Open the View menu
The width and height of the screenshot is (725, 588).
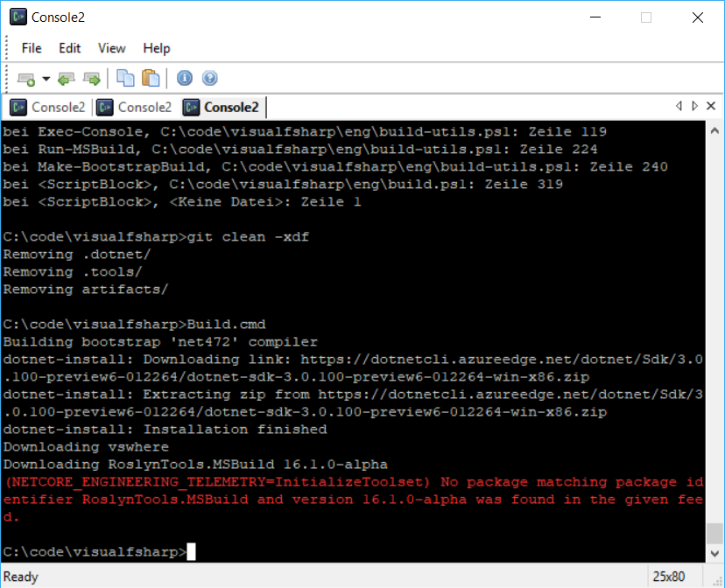pos(110,48)
